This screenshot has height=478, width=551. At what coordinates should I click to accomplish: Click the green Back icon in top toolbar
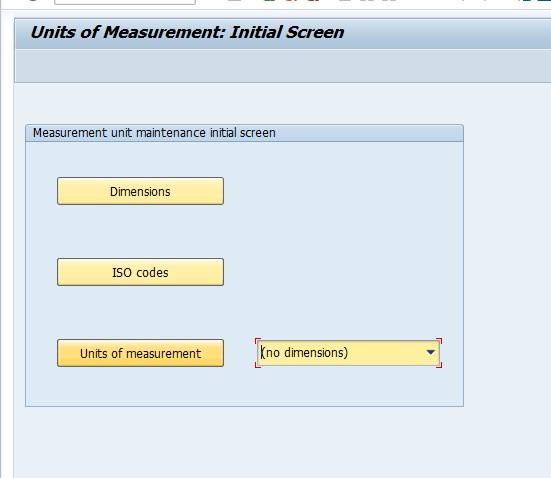click(x=270, y=1)
